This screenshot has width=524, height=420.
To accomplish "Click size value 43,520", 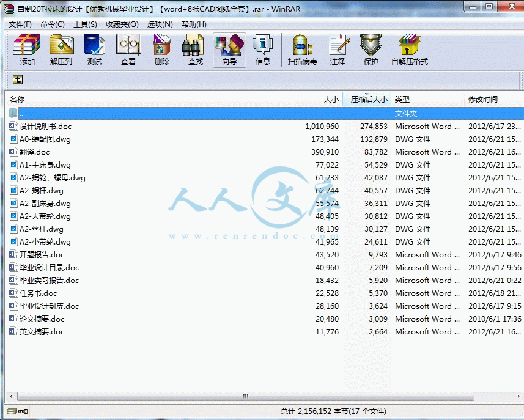I will (327, 254).
